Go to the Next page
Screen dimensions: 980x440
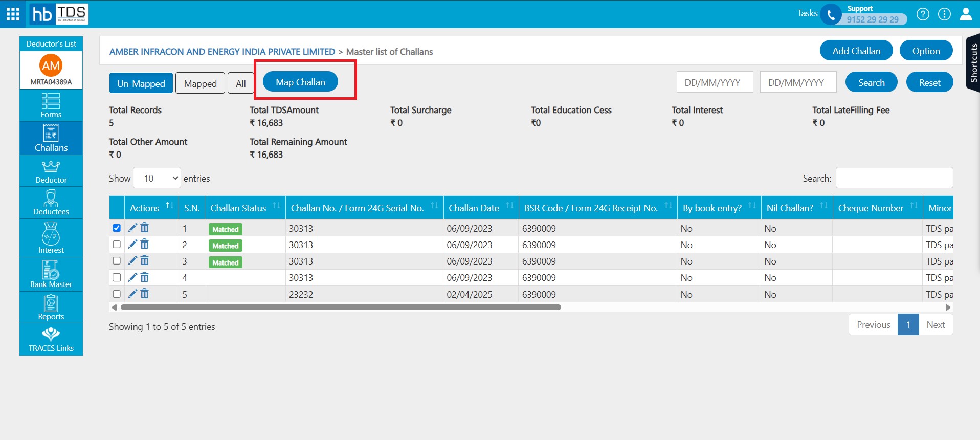point(936,324)
